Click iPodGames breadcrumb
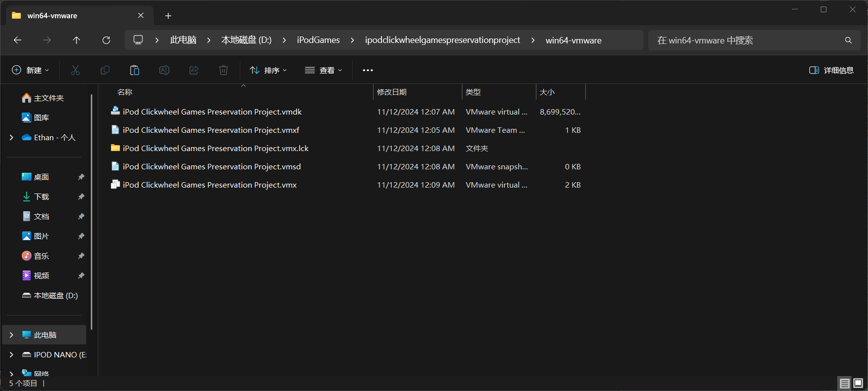This screenshot has height=391, width=868. (318, 40)
